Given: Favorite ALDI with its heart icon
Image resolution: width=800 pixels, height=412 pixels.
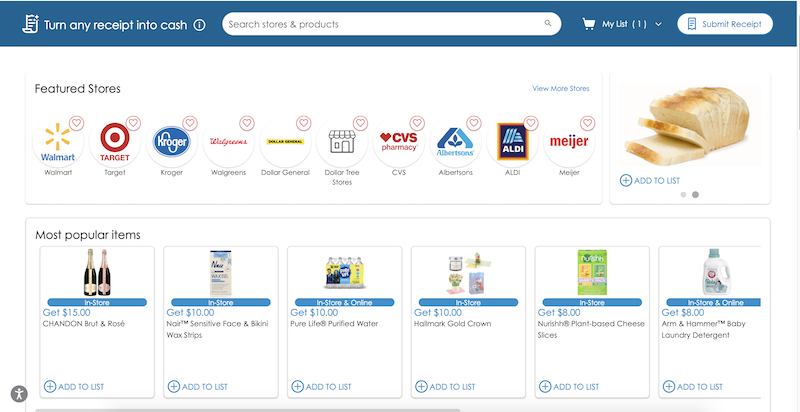Looking at the screenshot, I should [x=531, y=123].
